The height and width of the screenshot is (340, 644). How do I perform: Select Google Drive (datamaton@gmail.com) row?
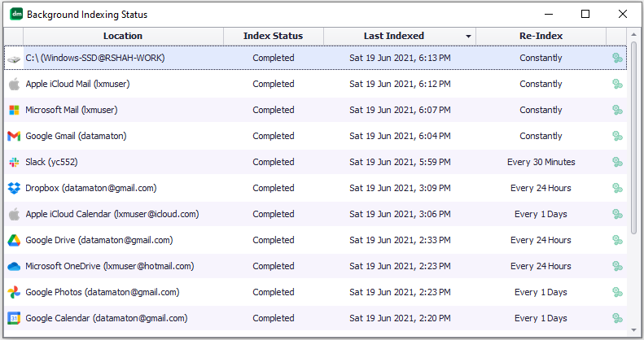(x=315, y=240)
